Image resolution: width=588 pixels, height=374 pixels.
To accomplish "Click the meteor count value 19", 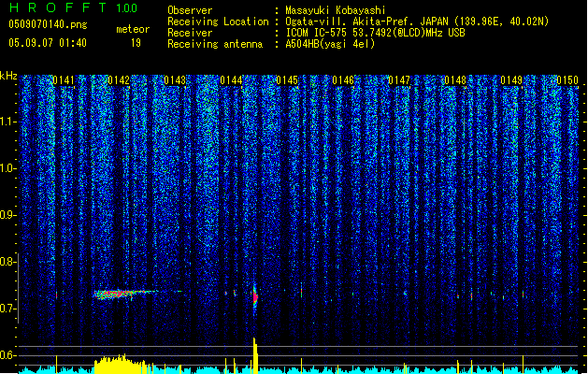I will 136,43.
